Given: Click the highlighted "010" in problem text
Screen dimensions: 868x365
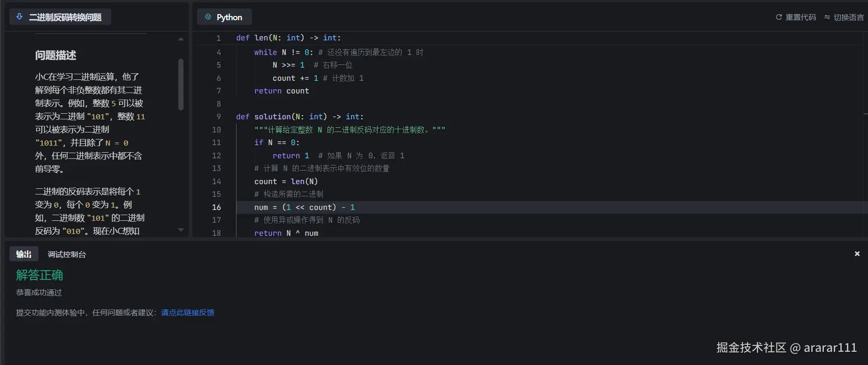Looking at the screenshot, I should pyautogui.click(x=73, y=231).
